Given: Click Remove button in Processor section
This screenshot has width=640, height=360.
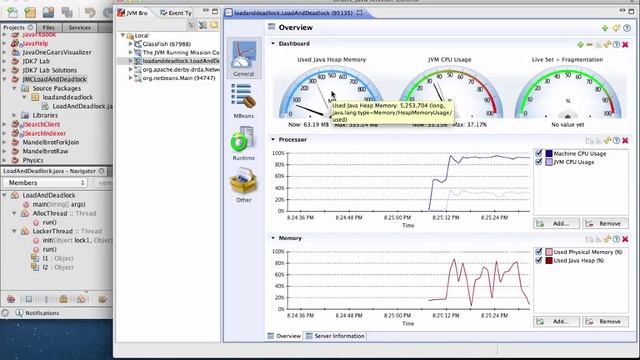Looking at the screenshot, I should [x=605, y=224].
